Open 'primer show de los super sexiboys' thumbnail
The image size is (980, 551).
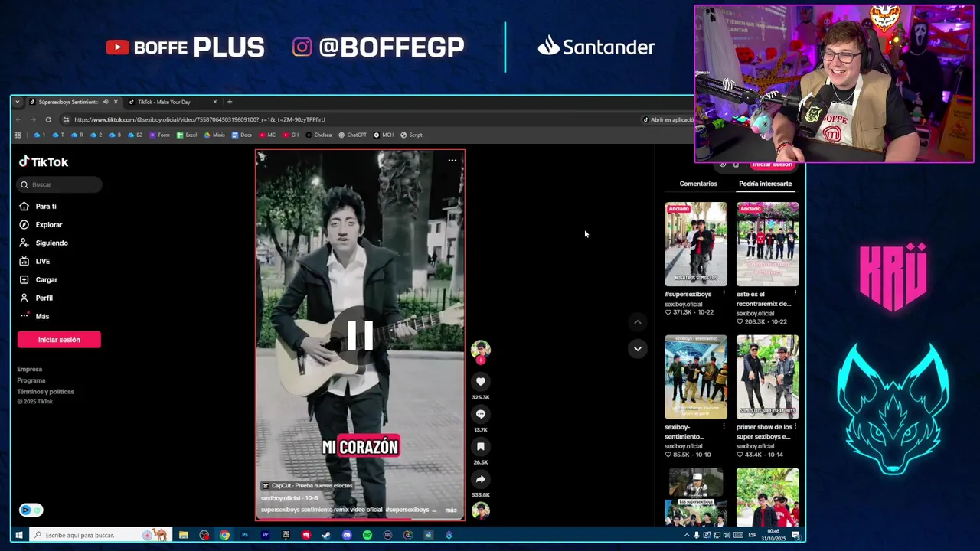click(x=767, y=377)
